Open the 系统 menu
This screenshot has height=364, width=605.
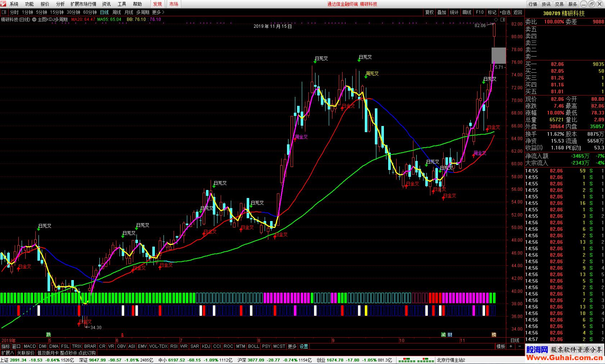(14, 4)
